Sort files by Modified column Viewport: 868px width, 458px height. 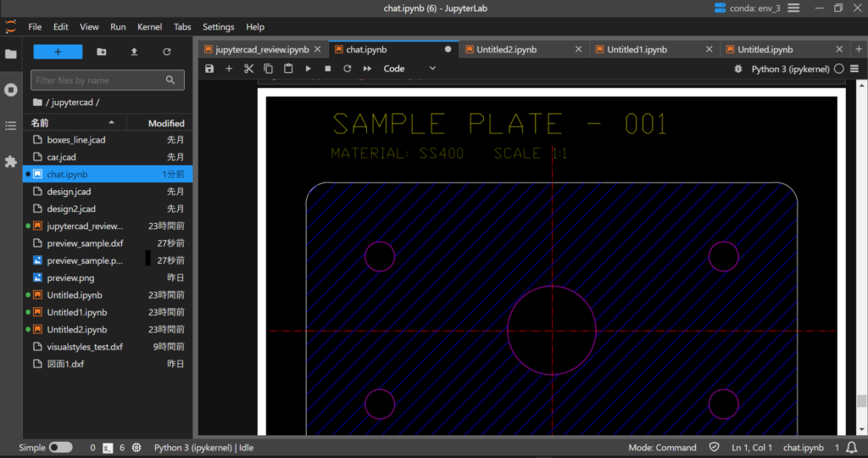tap(160, 123)
